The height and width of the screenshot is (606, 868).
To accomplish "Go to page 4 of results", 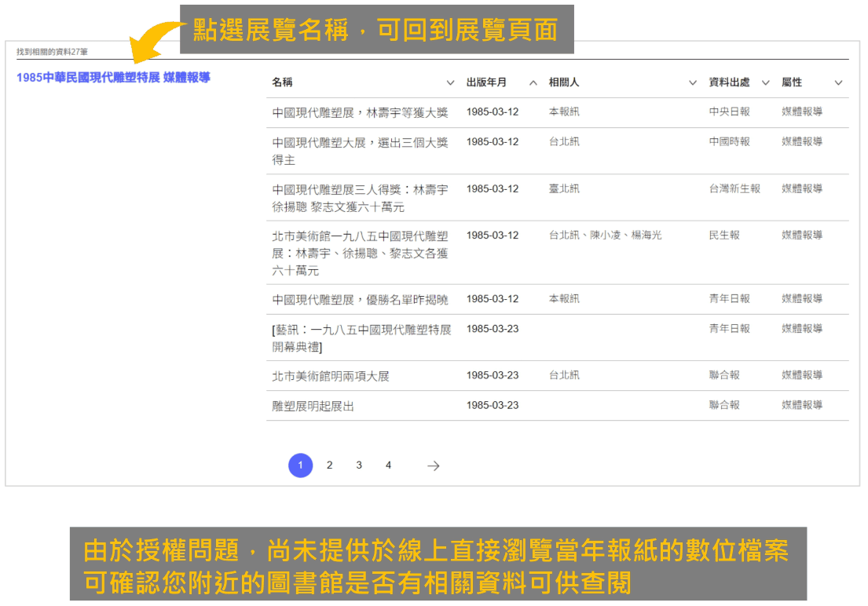I will click(387, 465).
